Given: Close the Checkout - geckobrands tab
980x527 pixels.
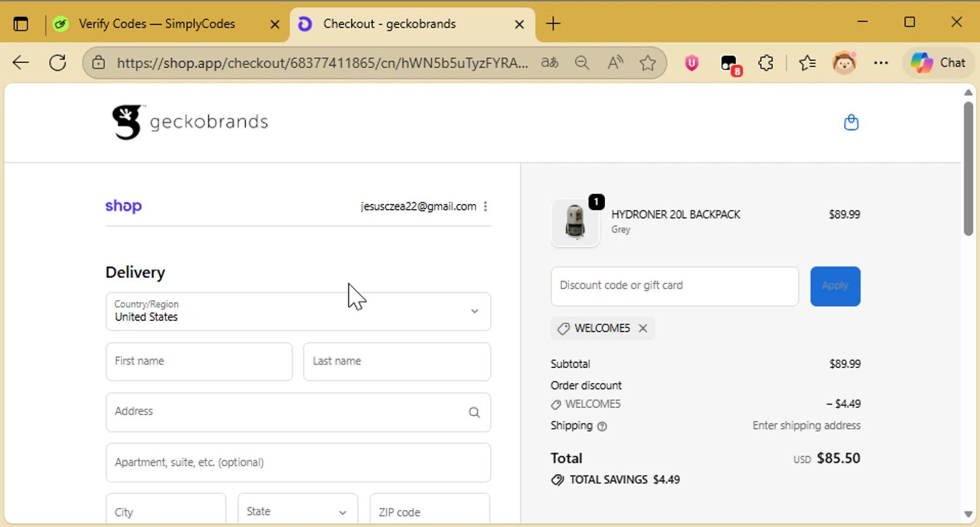Looking at the screenshot, I should (519, 24).
